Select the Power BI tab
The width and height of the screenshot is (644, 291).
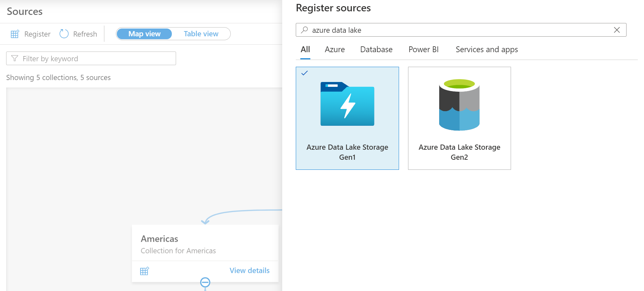pos(423,50)
